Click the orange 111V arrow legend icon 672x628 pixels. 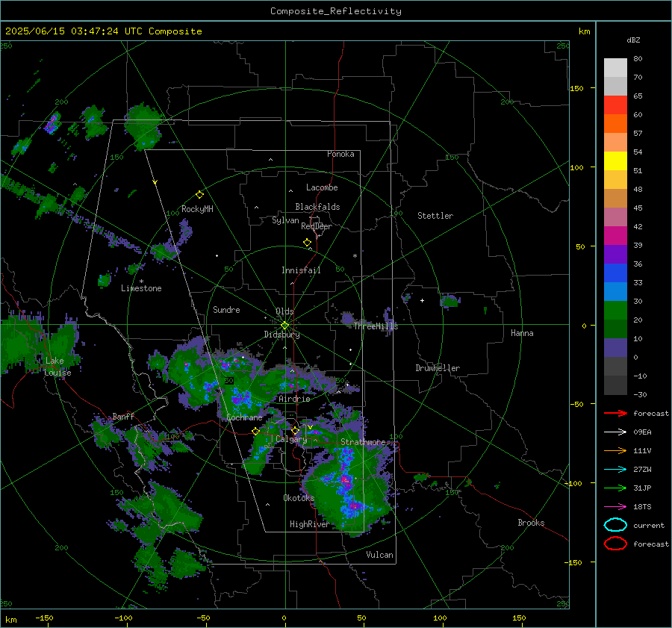(615, 450)
